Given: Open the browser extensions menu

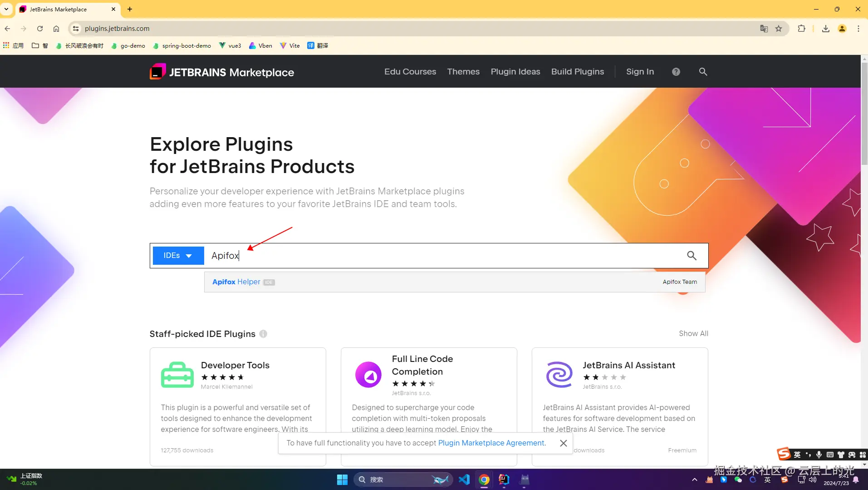Looking at the screenshot, I should [x=802, y=29].
